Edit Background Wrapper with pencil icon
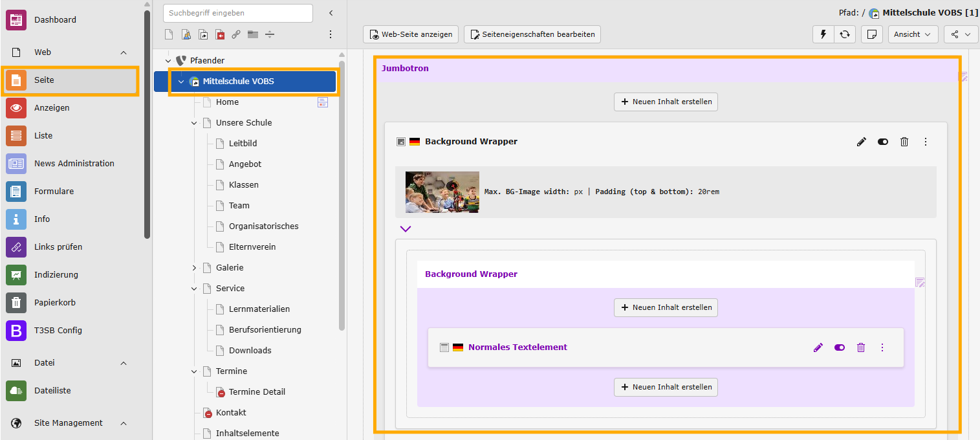The image size is (980, 440). [x=861, y=142]
